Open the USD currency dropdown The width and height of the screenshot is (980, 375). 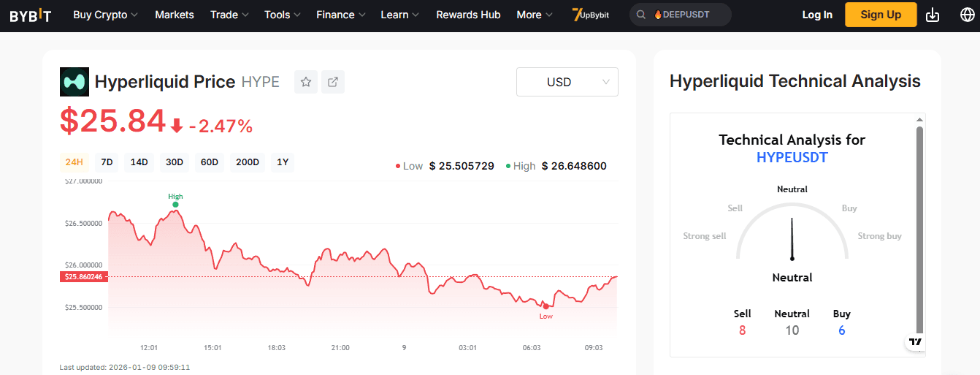[567, 82]
